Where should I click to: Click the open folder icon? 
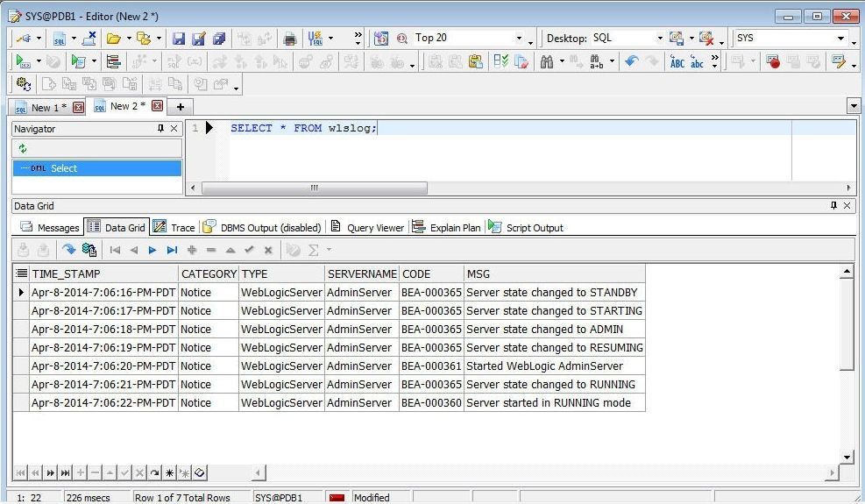(114, 39)
